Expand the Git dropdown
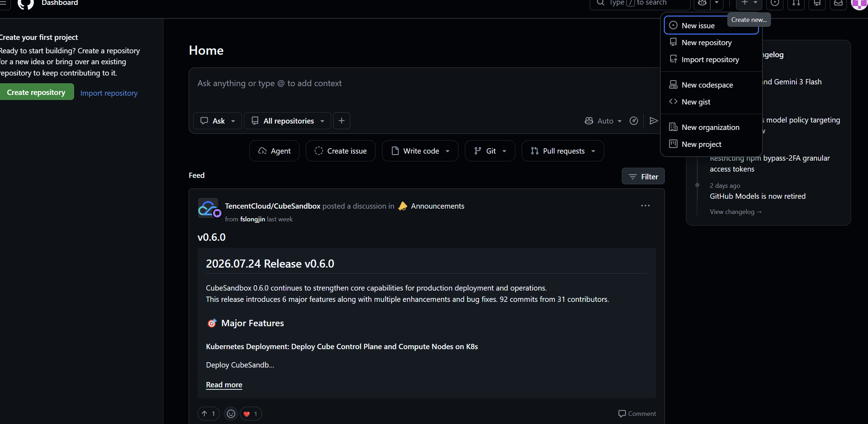The height and width of the screenshot is (424, 868). pos(490,151)
